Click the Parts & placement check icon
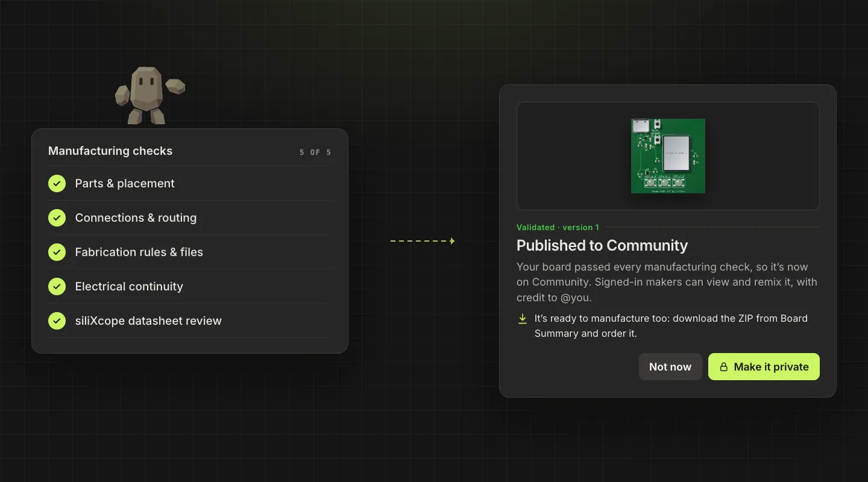This screenshot has width=868, height=482. coord(57,183)
